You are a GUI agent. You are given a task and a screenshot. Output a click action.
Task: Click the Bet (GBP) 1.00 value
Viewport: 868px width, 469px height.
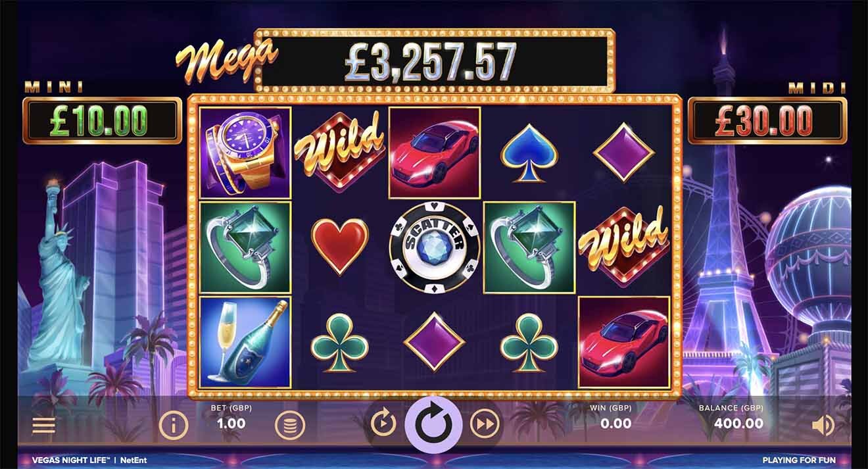point(231,423)
